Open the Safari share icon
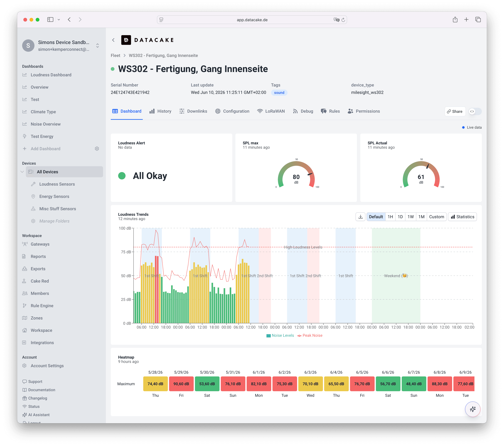This screenshot has width=504, height=446. coord(455,20)
